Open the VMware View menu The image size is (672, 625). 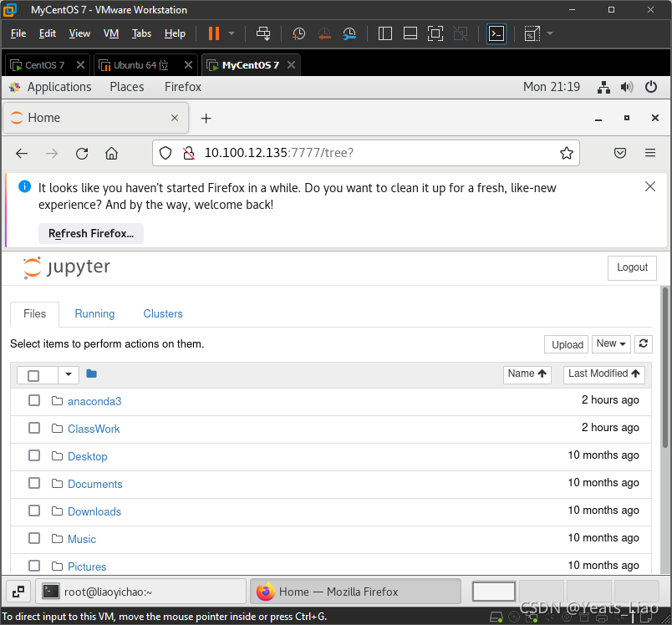click(79, 33)
